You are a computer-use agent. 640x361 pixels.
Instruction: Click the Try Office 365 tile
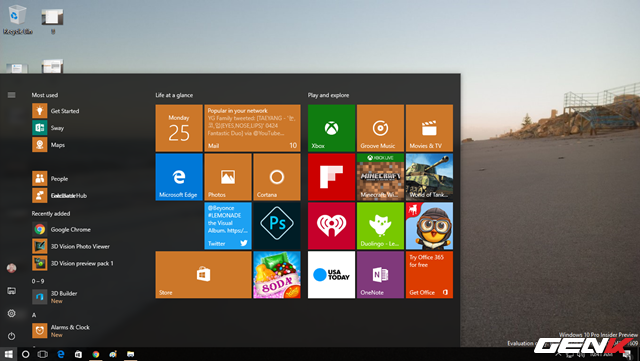click(x=429, y=275)
